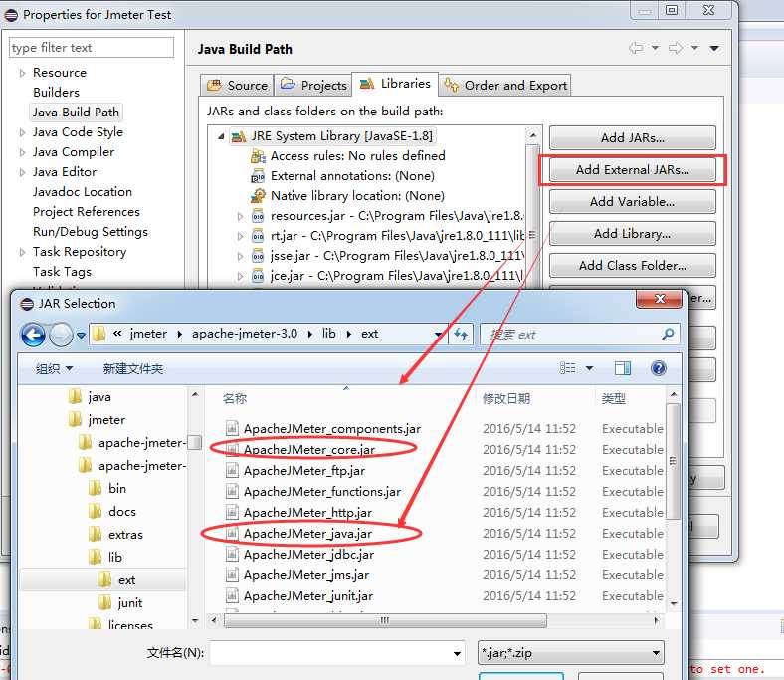This screenshot has height=680, width=784.
Task: Click the change view icon
Action: point(567,368)
